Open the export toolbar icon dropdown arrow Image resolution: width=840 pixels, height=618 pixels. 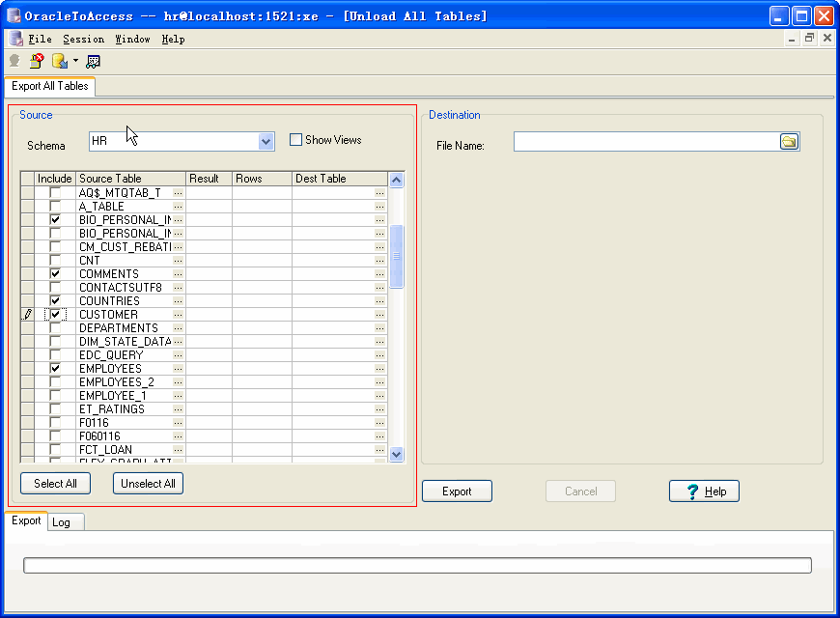75,61
